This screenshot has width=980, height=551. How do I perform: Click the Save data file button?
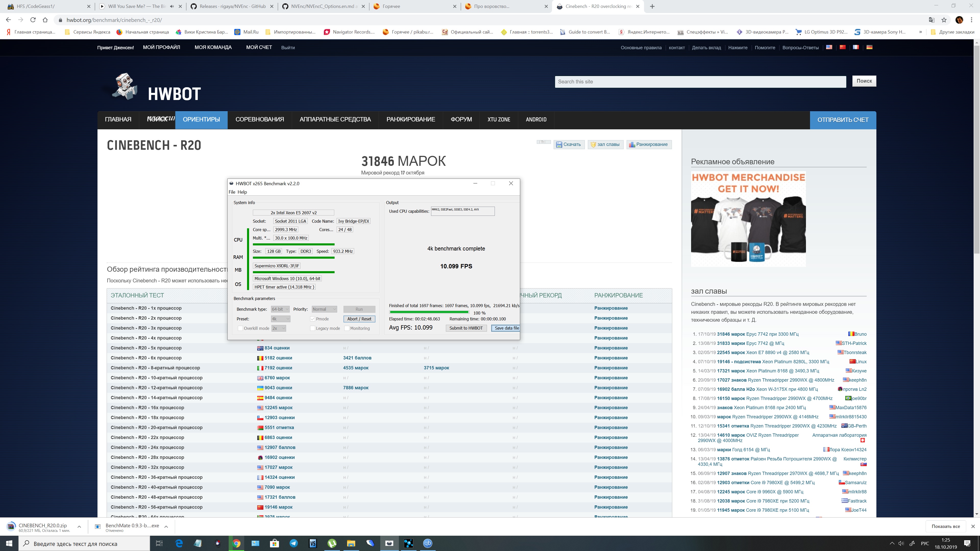pyautogui.click(x=506, y=328)
